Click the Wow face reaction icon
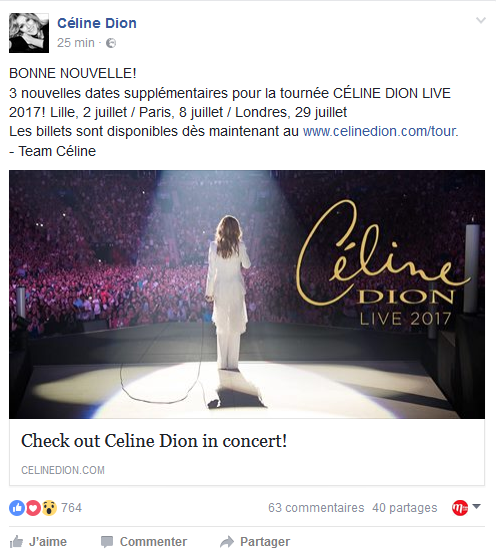496x556 pixels. point(49,508)
